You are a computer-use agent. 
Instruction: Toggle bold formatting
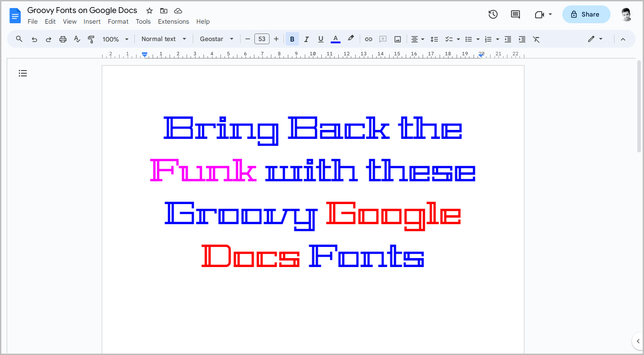[x=292, y=39]
